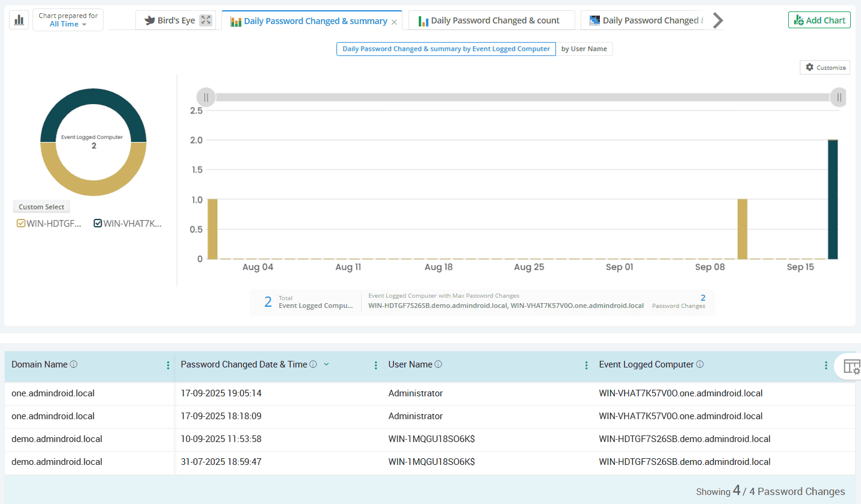This screenshot has width=861, height=504.
Task: Click info icon beside Domain Name header
Action: click(x=74, y=364)
